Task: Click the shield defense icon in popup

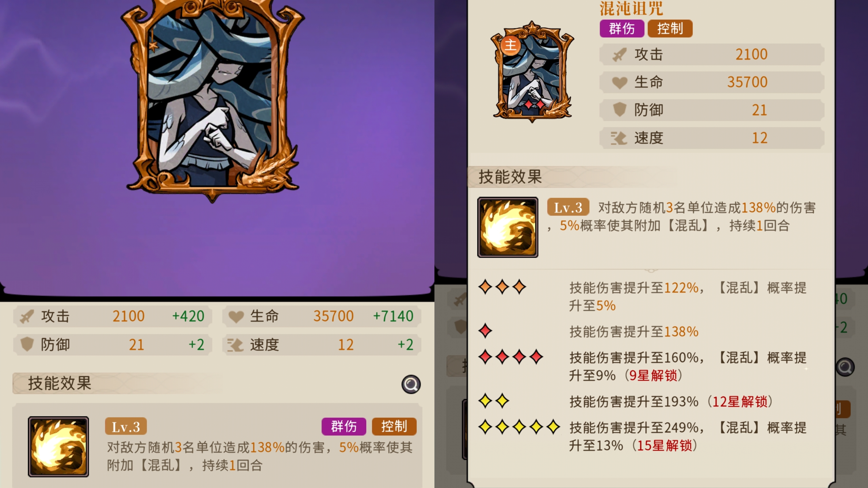Action: tap(619, 110)
